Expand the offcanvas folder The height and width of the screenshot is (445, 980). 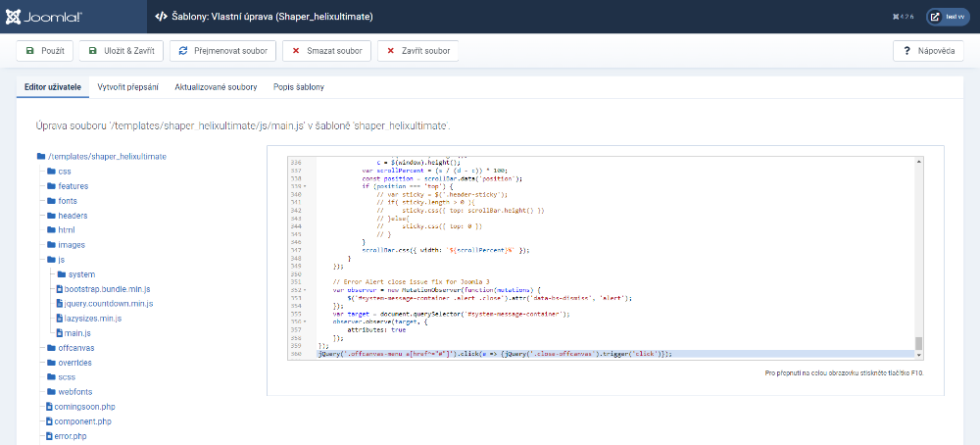tap(74, 348)
